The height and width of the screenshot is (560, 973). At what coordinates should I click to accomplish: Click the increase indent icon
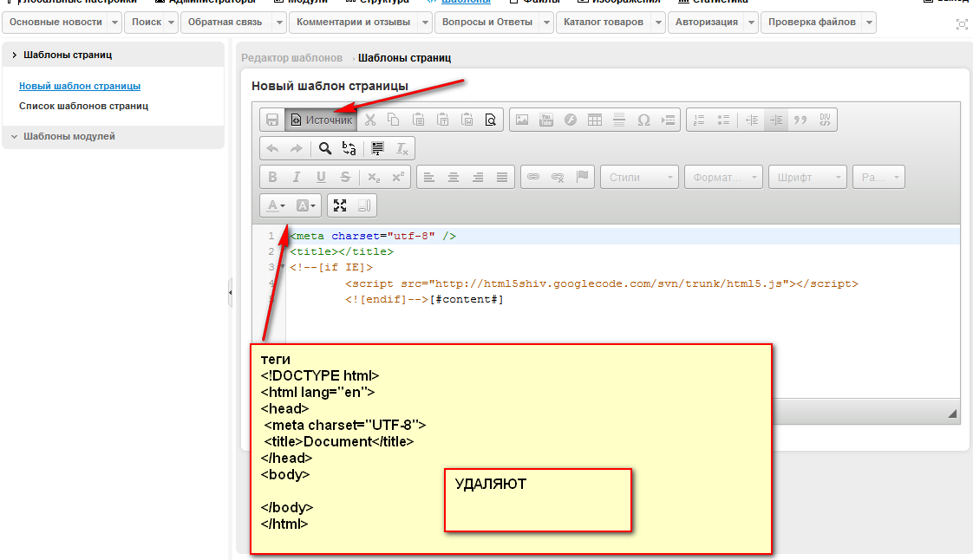tap(776, 120)
